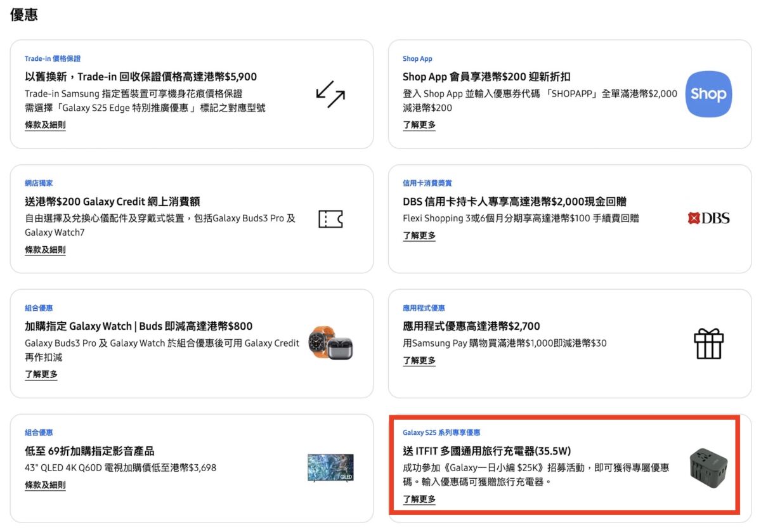Image resolution: width=761 pixels, height=532 pixels.
Task: Click the Trade-in swap arrows icon
Action: point(330,94)
